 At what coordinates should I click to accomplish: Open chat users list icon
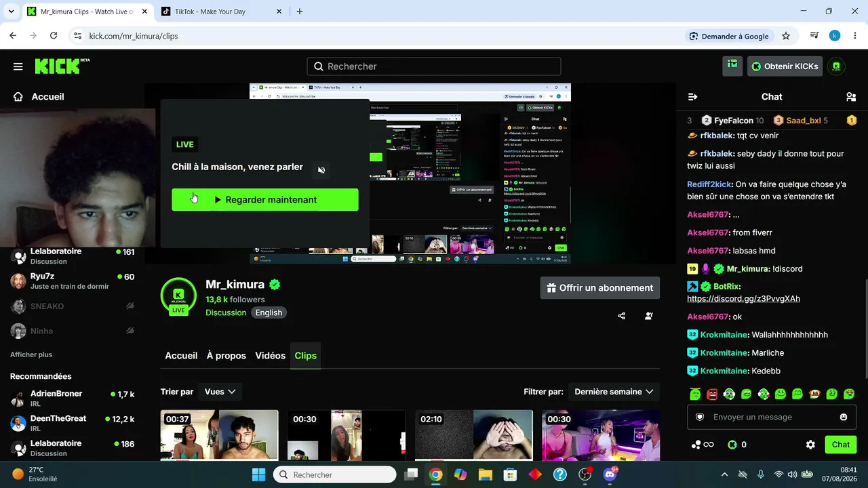[x=851, y=97]
